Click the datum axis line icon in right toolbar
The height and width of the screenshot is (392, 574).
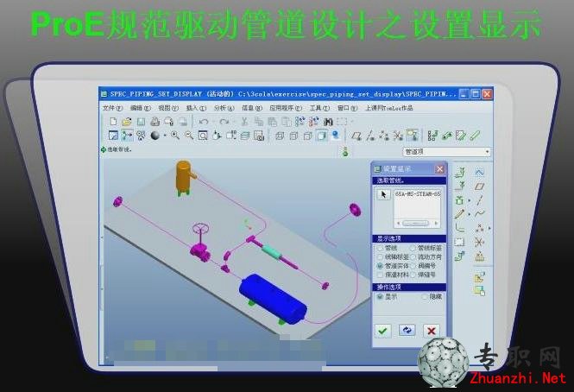pyautogui.click(x=480, y=200)
